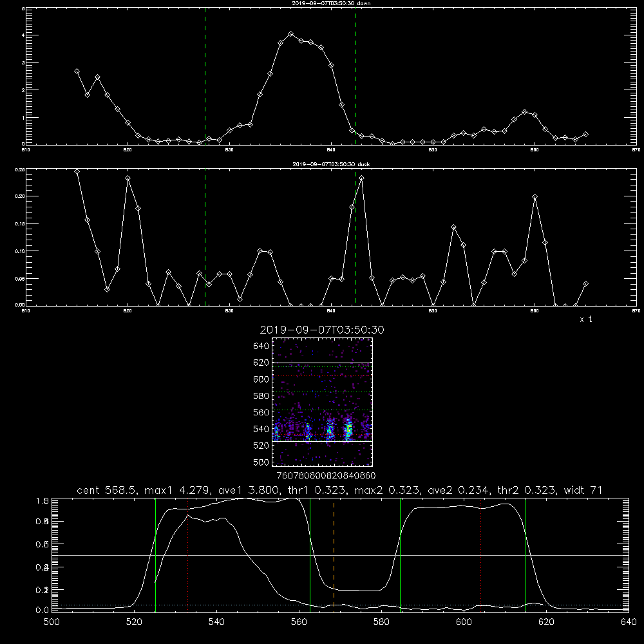The image size is (644, 644).
Task: Click the "760780800820840860" x-axis labels under the heat map
Action: click(326, 476)
